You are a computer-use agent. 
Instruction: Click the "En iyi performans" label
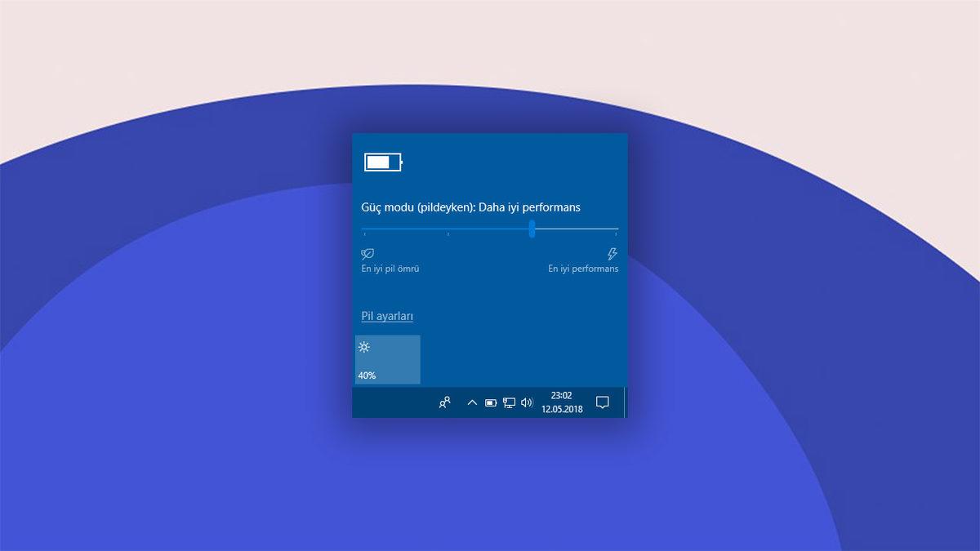(583, 269)
